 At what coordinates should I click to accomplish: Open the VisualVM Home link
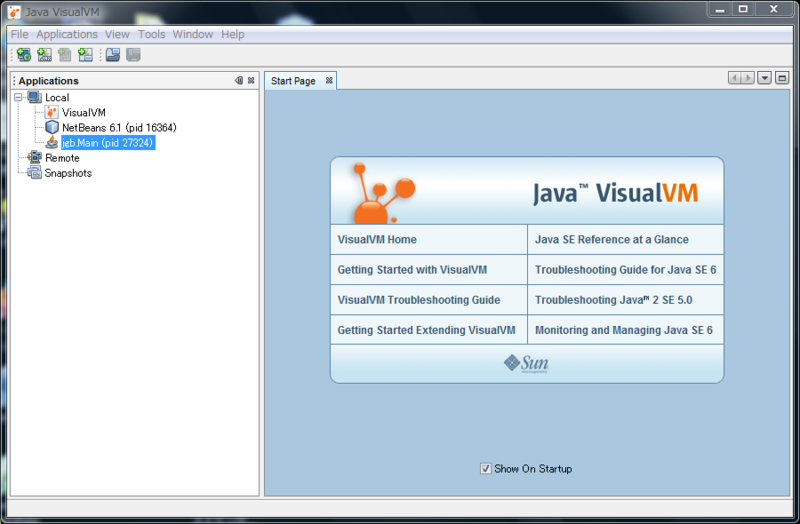point(377,239)
